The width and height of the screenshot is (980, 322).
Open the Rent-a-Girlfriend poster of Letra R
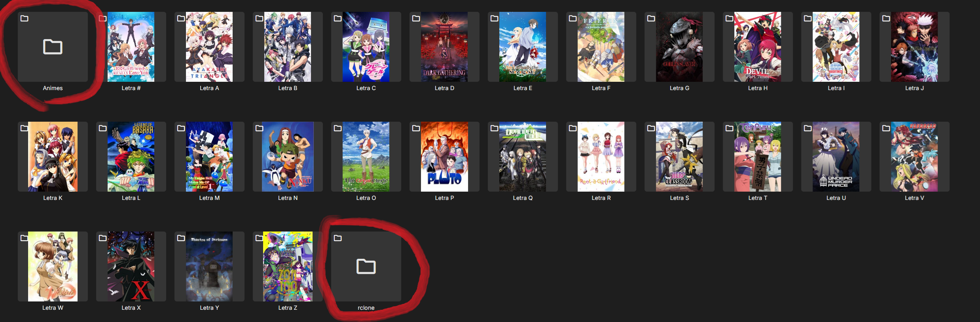click(x=601, y=156)
